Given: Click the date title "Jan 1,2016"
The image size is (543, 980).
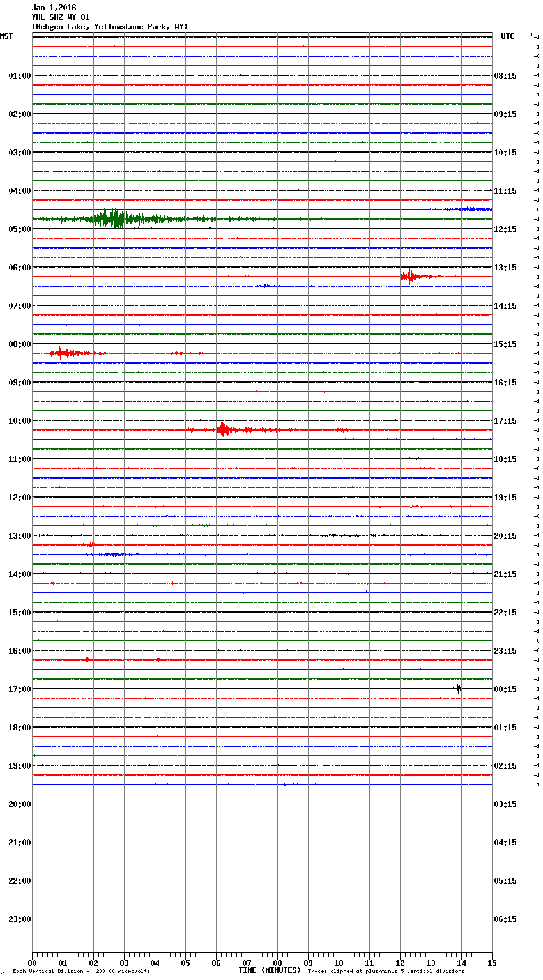Looking at the screenshot, I should pos(54,8).
